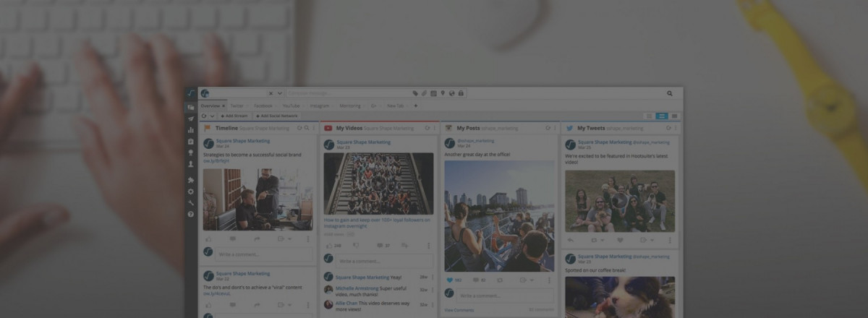Open more options on the video post

pyautogui.click(x=428, y=245)
